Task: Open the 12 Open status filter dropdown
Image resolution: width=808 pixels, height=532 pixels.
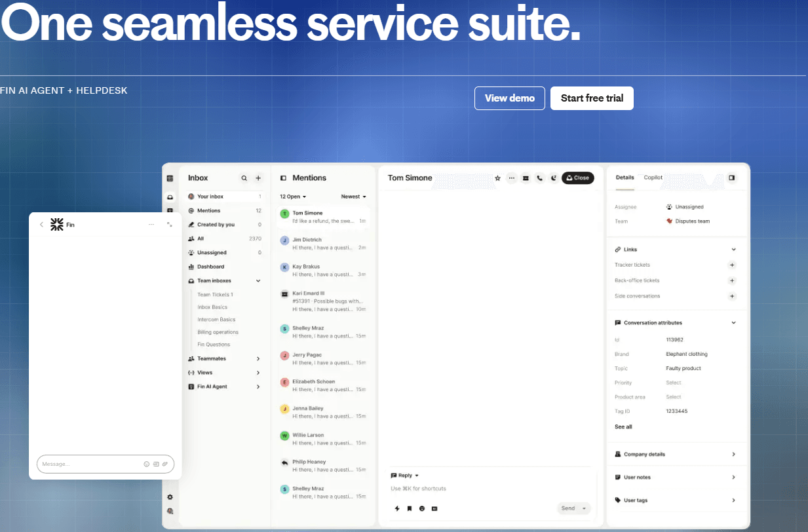Action: 293,197
